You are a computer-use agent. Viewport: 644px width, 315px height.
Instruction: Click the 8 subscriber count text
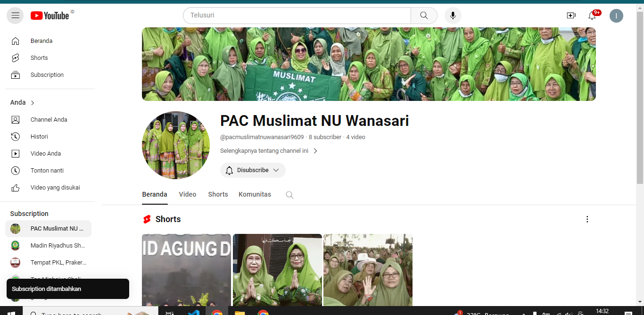[x=325, y=137]
